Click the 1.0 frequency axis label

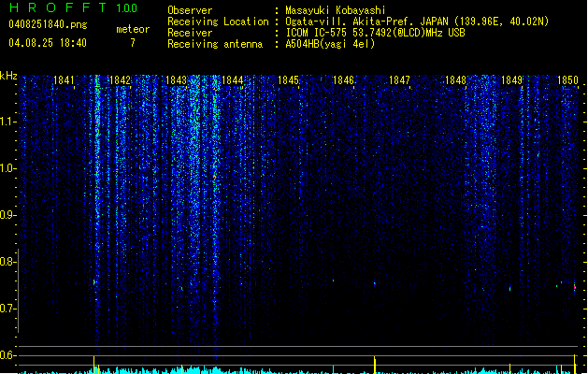click(x=7, y=168)
